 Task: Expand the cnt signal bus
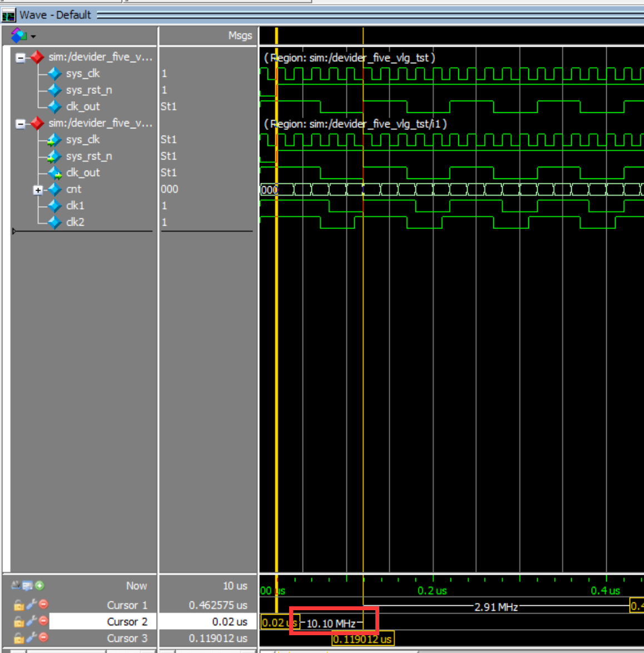pos(38,190)
